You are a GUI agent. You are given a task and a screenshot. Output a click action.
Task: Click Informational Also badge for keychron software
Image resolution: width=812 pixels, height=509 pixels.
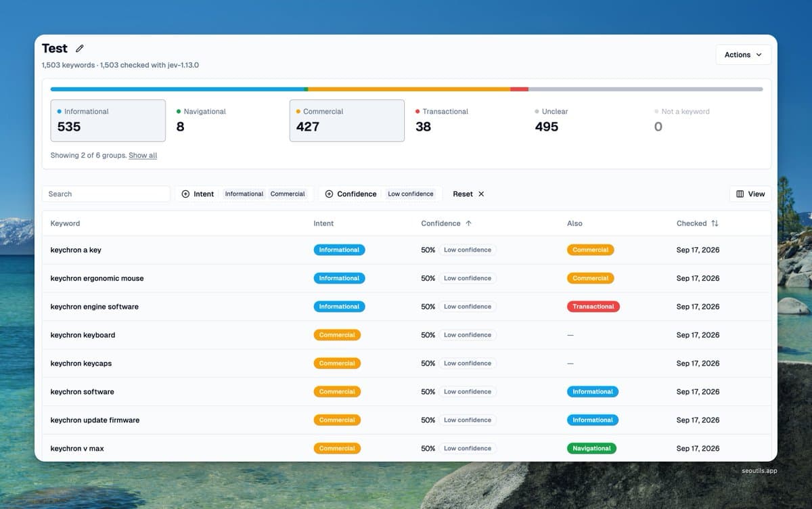pyautogui.click(x=593, y=392)
